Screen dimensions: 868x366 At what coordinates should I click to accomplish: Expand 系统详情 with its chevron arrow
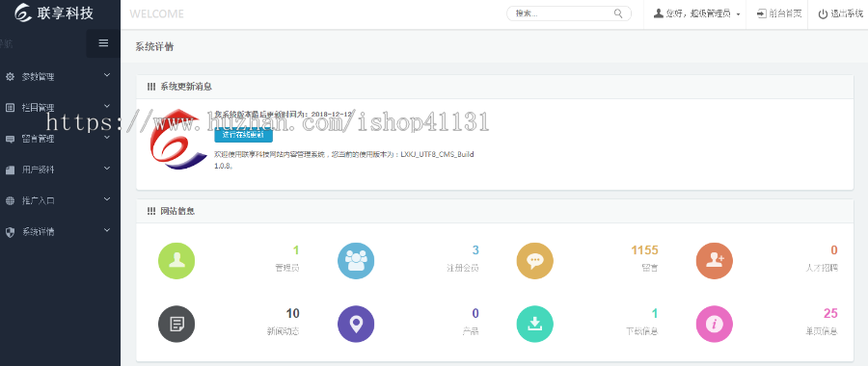(107, 229)
